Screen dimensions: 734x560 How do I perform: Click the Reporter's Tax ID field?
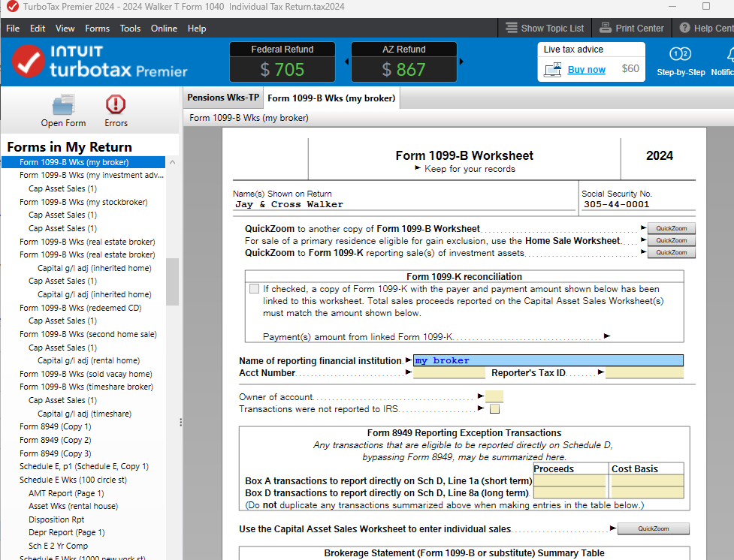point(644,372)
